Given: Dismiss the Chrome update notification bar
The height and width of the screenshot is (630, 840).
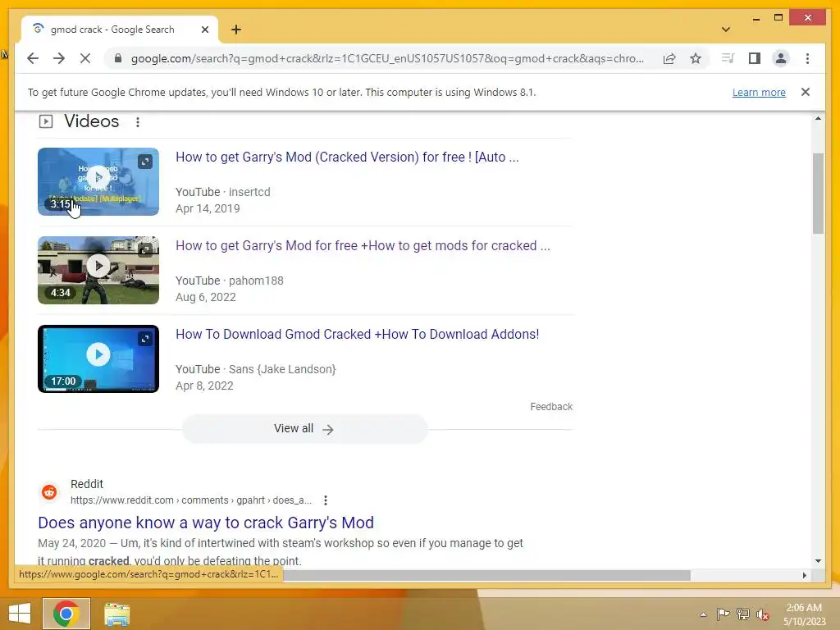Looking at the screenshot, I should point(805,92).
